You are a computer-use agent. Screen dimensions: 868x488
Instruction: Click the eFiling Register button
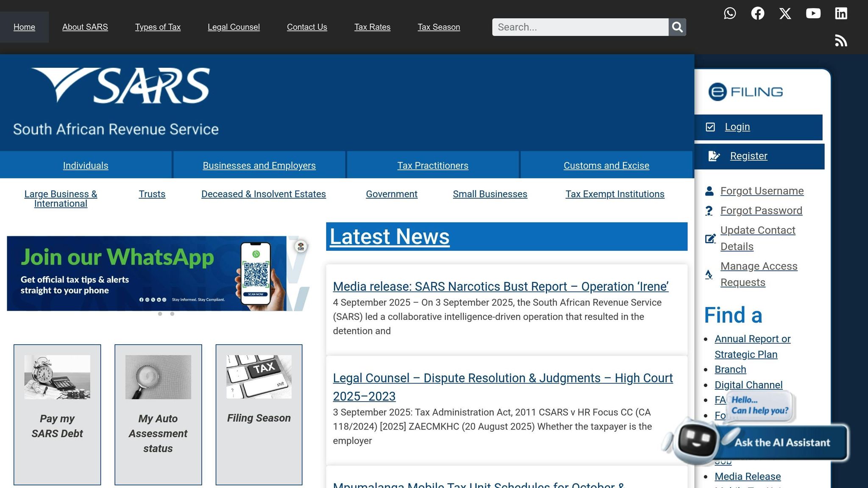(759, 156)
